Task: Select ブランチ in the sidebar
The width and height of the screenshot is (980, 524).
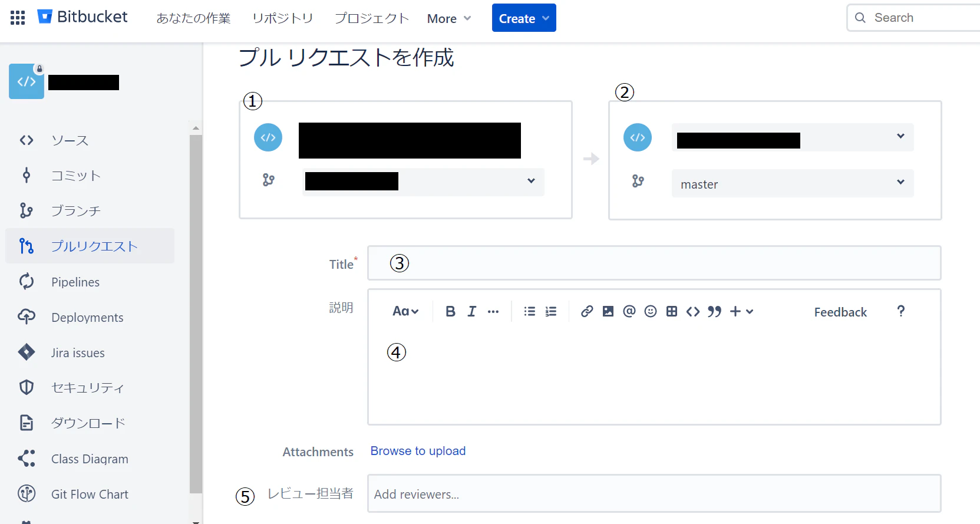Action: click(x=90, y=210)
